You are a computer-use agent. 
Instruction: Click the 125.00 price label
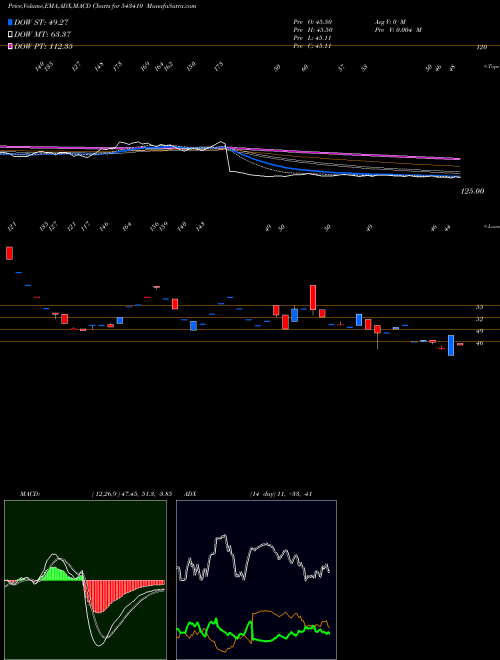click(x=472, y=191)
